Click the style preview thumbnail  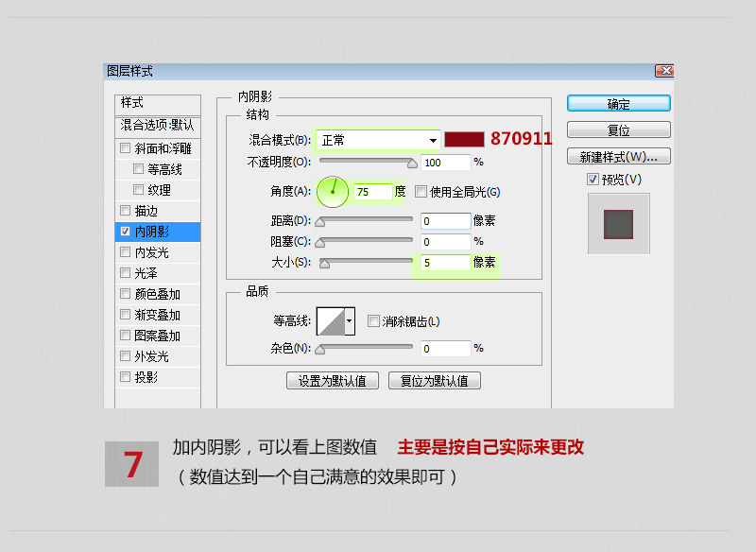[619, 224]
